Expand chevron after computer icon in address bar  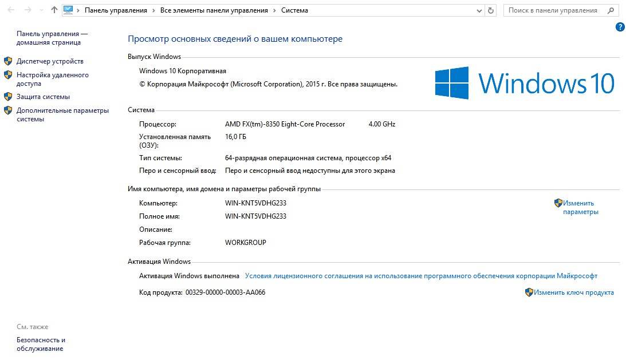pyautogui.click(x=78, y=10)
